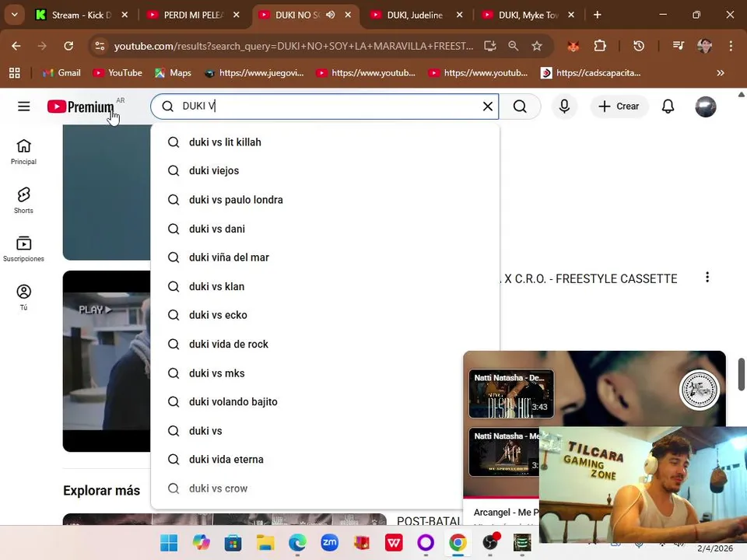Open zoom magnifier in address bar
The height and width of the screenshot is (560, 747).
tap(513, 46)
